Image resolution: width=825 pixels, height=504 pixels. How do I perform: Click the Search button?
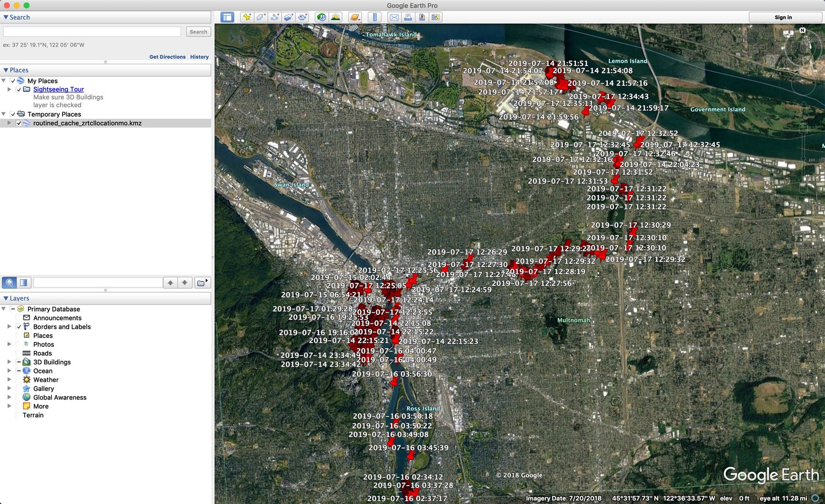199,32
